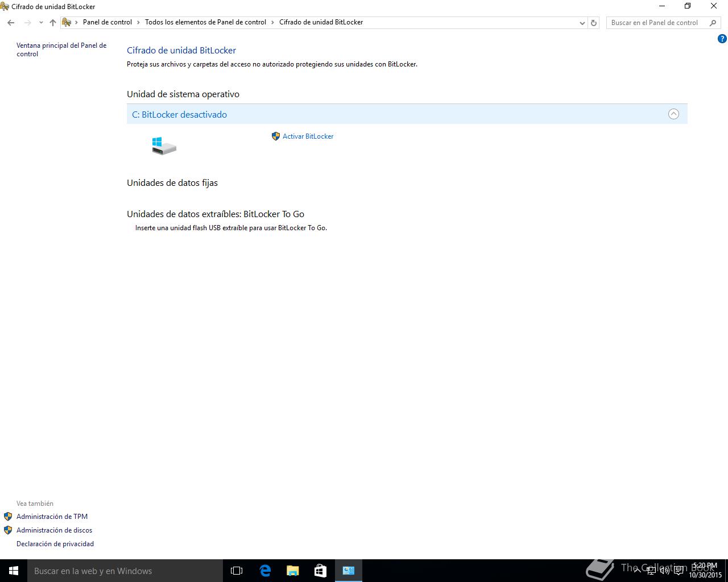Click shield icon beside Administración de TPM
The height and width of the screenshot is (582, 728).
8,517
